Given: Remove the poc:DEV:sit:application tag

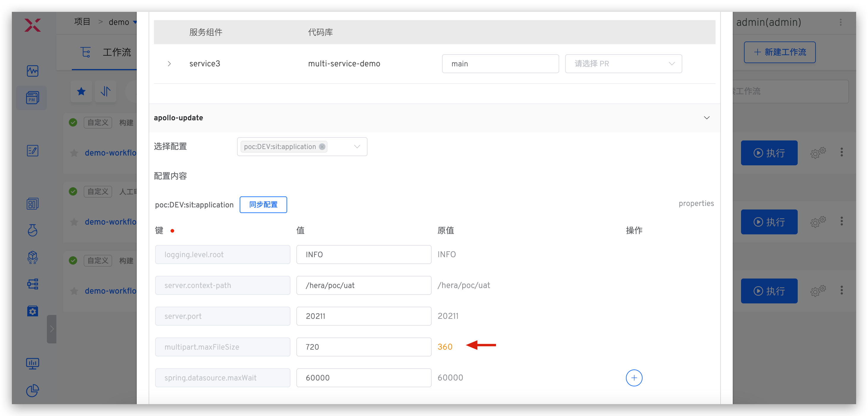Looking at the screenshot, I should [x=322, y=146].
